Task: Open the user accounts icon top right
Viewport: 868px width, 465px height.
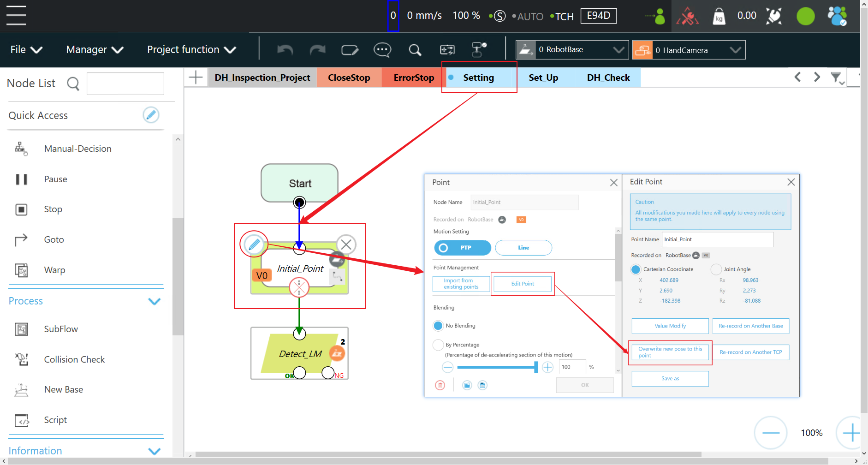Action: (x=837, y=16)
